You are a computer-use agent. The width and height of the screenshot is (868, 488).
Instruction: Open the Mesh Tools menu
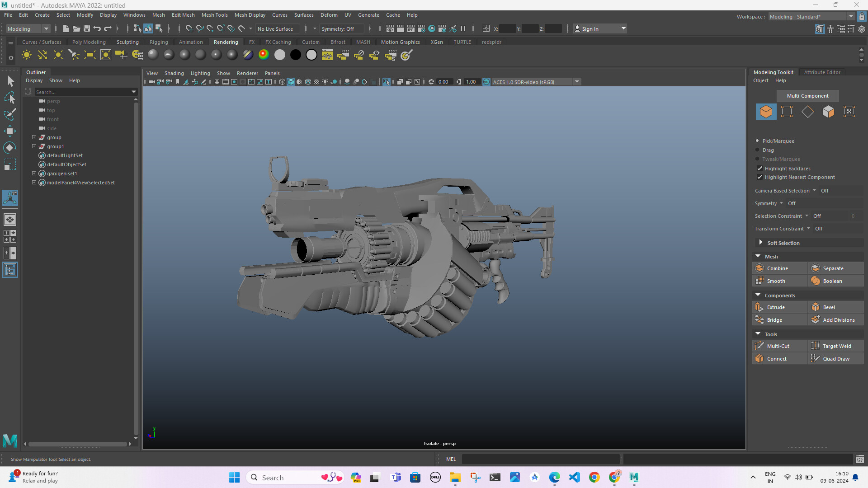pos(215,15)
